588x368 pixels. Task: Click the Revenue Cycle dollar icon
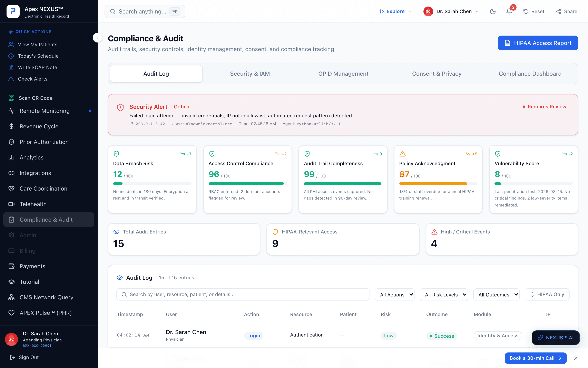(x=11, y=126)
